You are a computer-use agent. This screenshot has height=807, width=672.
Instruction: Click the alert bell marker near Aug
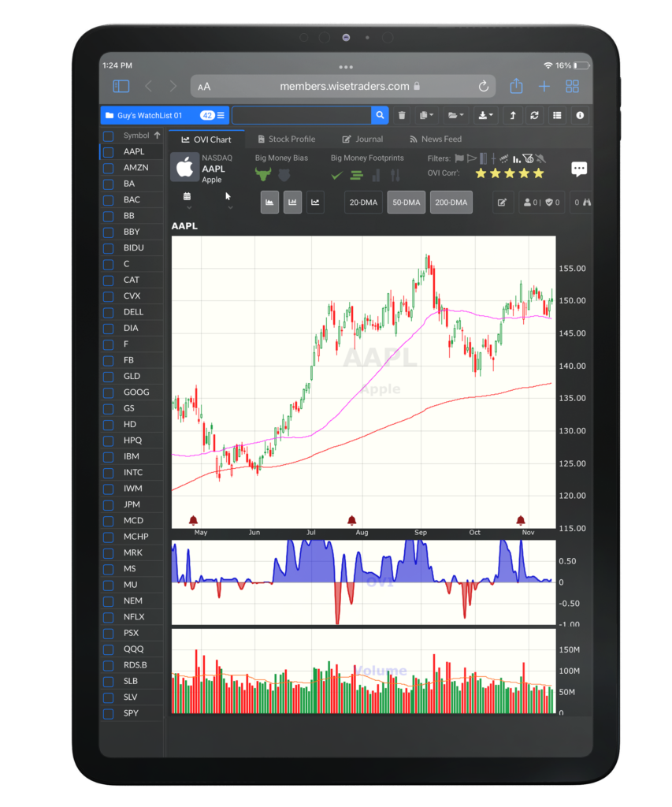pos(352,520)
